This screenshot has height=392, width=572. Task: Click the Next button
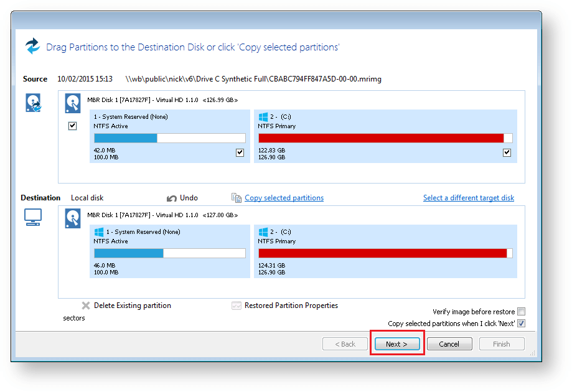[x=397, y=343]
